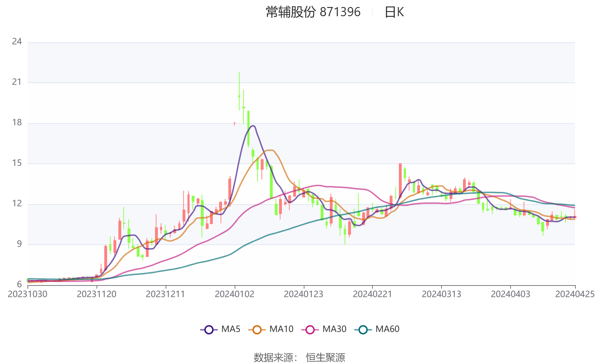Click the MA10 legend text label
The height and width of the screenshot is (364, 599).
point(281,329)
